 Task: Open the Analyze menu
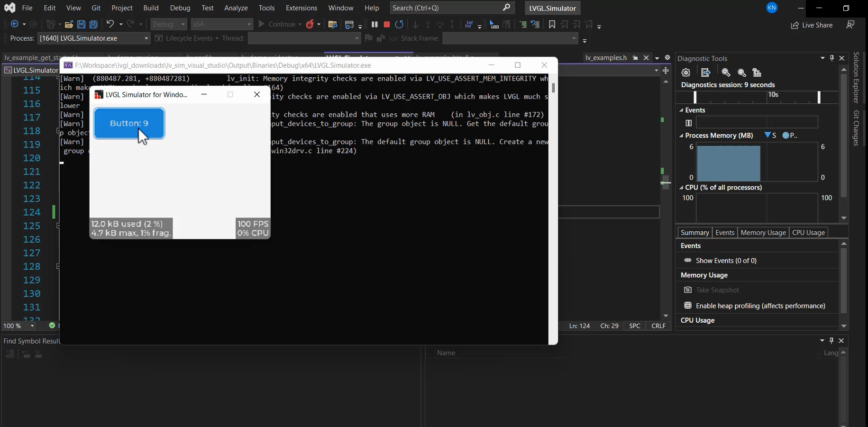point(236,8)
